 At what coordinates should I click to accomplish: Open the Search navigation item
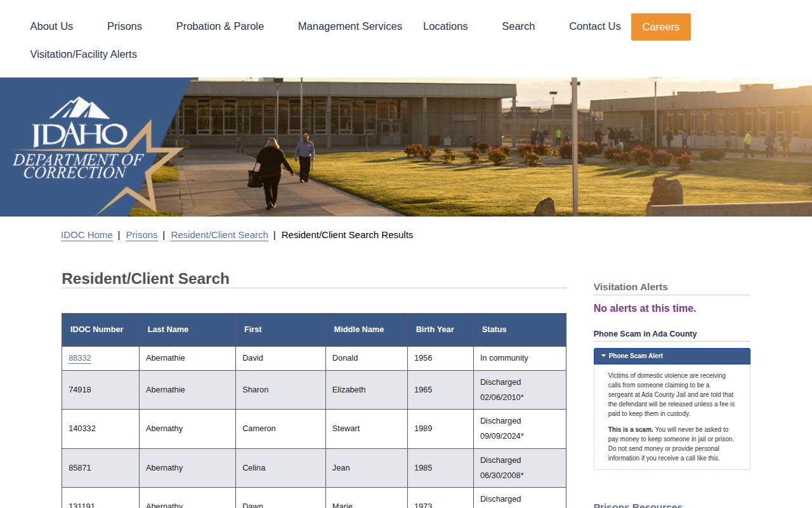pyautogui.click(x=518, y=27)
